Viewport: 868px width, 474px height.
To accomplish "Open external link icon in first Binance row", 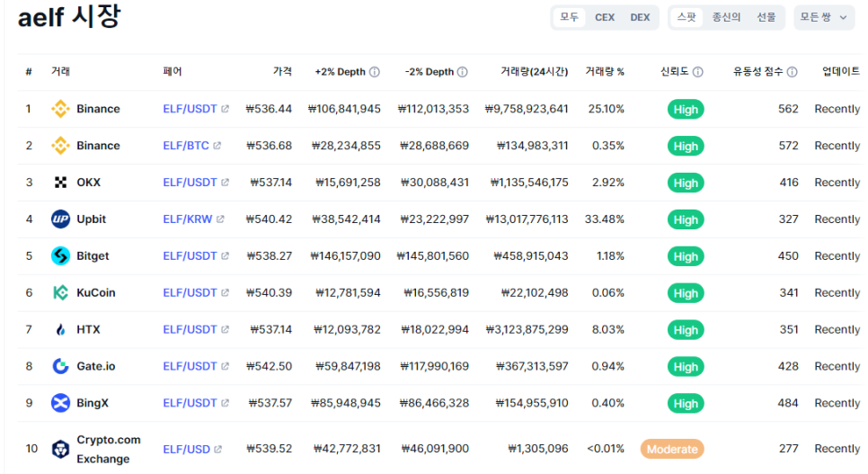I will [225, 109].
